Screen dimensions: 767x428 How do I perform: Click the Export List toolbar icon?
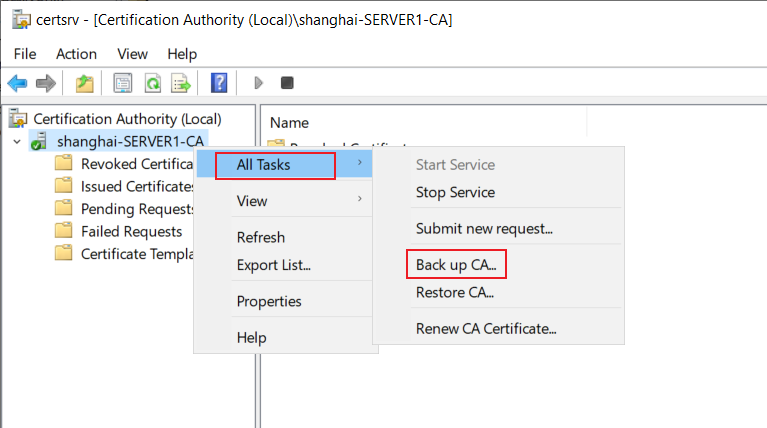(x=180, y=83)
